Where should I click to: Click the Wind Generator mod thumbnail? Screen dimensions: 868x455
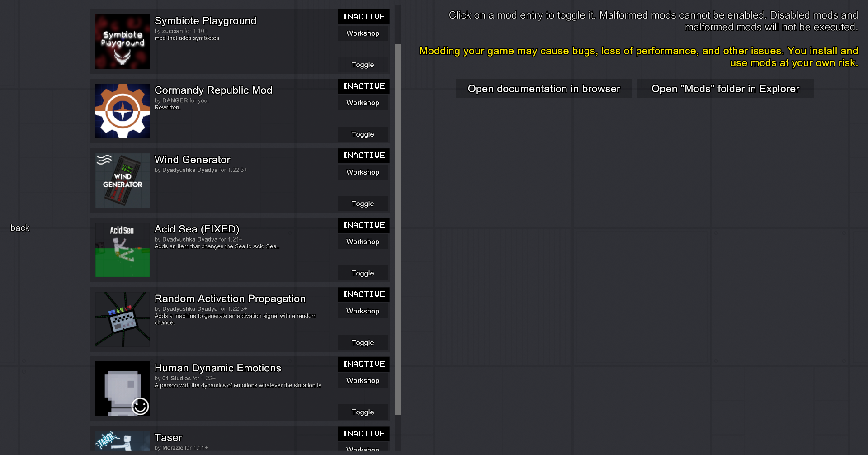click(x=123, y=180)
